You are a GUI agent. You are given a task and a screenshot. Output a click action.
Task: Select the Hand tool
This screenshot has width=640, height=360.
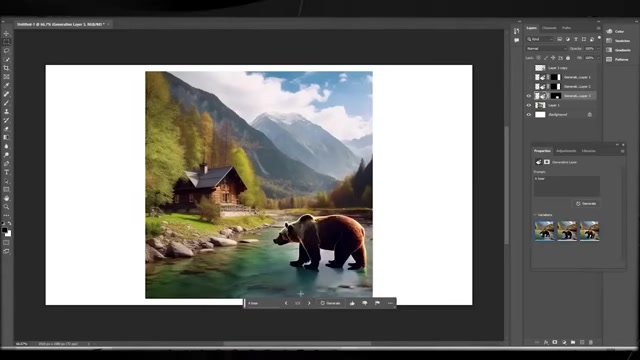7,198
